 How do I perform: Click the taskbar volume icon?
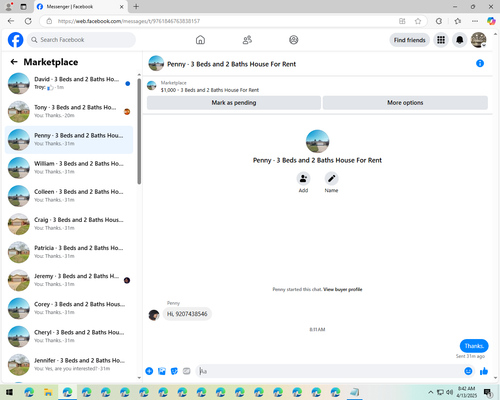click(x=450, y=392)
